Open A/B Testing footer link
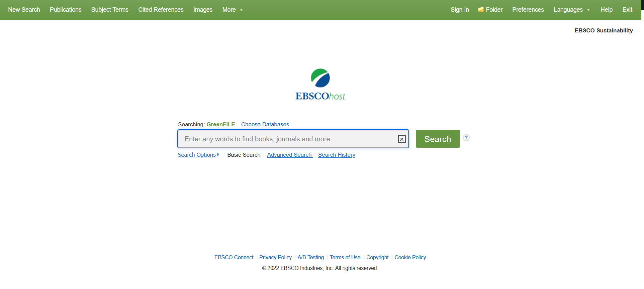This screenshot has width=644, height=289. click(310, 257)
